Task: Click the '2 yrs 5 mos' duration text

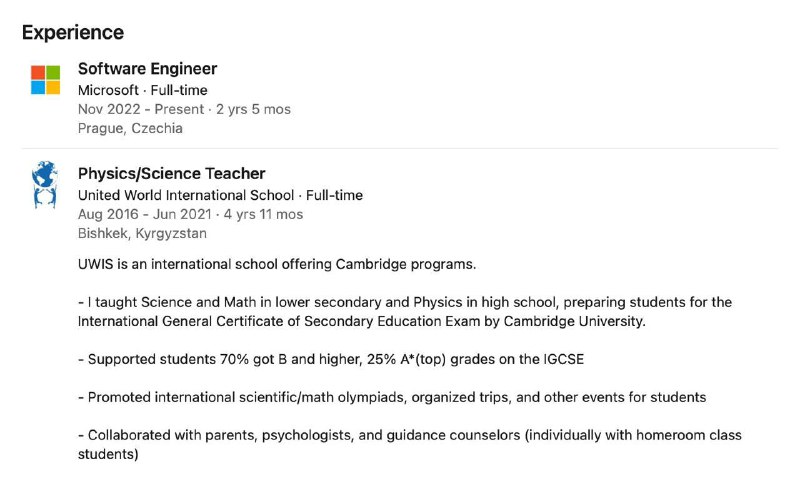Action: (254, 109)
